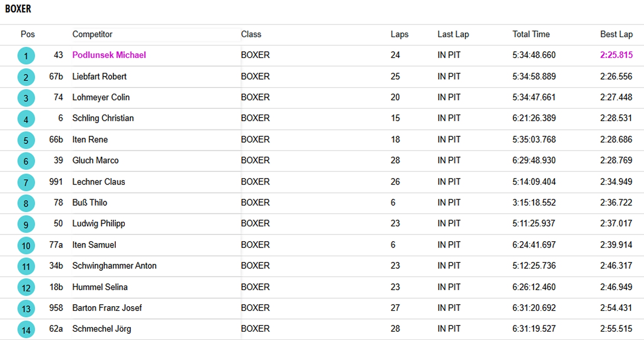Sort by the Total Time column header
This screenshot has width=644, height=340.
[x=531, y=34]
